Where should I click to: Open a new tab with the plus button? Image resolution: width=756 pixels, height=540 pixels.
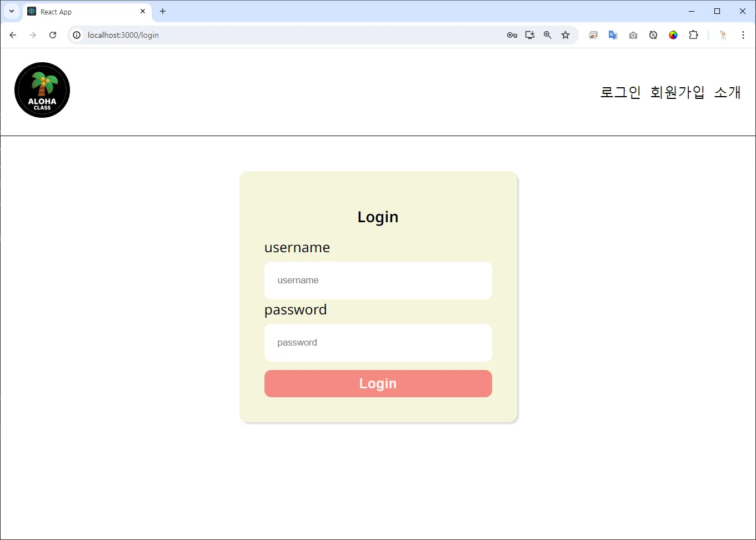163,11
